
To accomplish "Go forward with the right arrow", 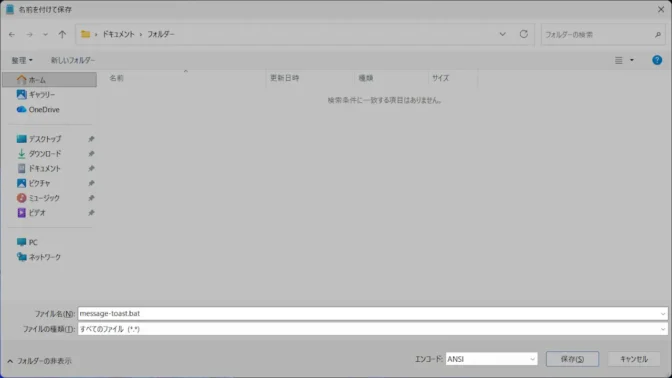I will tap(29, 34).
